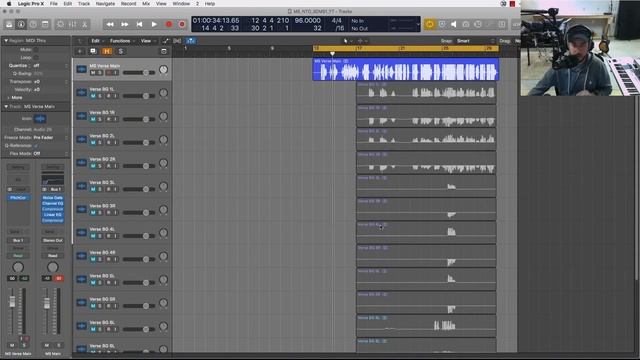Open the Mix menu
Image resolution: width=640 pixels, height=360 pixels.
pyautogui.click(x=146, y=4)
